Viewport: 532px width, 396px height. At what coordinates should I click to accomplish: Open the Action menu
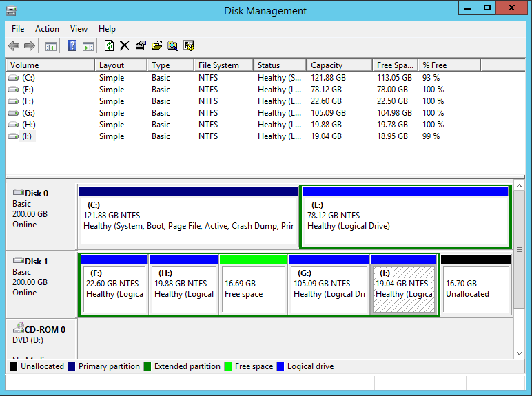[x=47, y=29]
